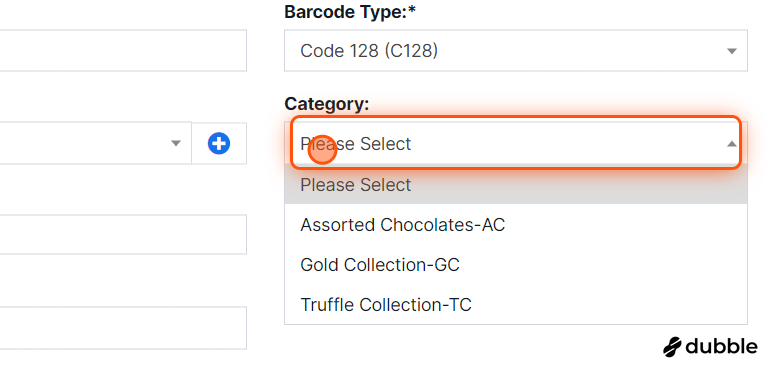Click the input field beside Truffle Collection option

click(122, 328)
